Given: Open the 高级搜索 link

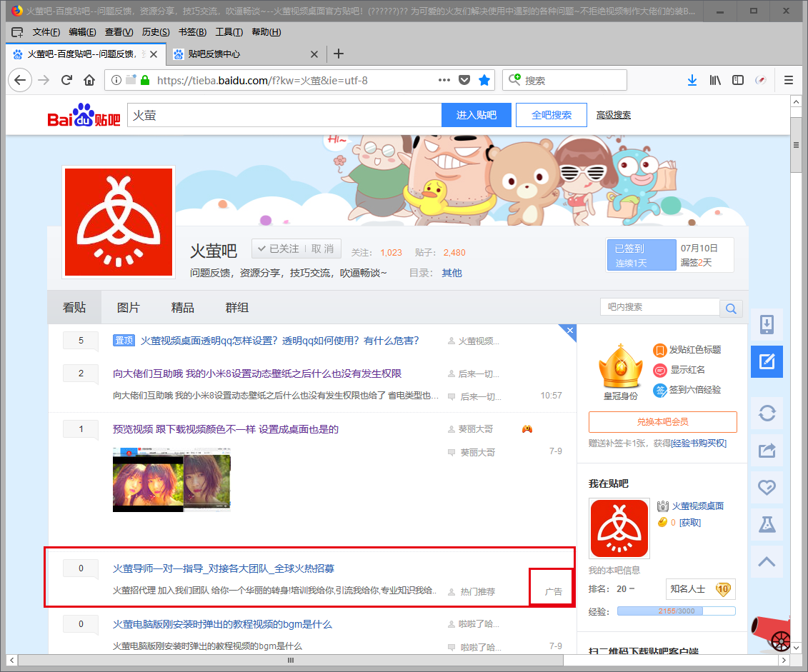Looking at the screenshot, I should [x=613, y=115].
